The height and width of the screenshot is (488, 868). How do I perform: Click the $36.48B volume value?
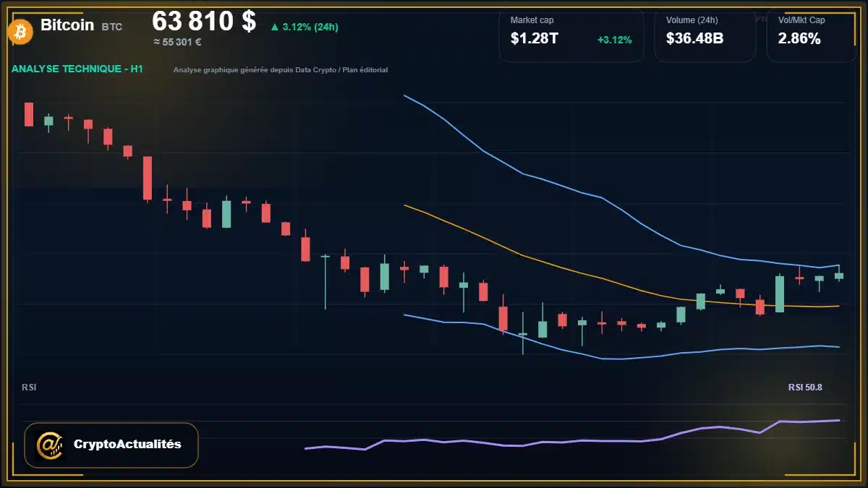click(695, 39)
